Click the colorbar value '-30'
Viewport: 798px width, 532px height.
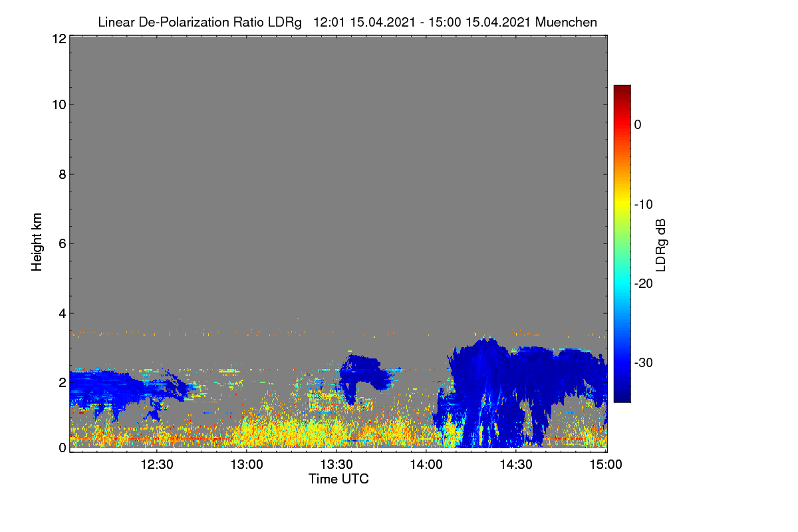click(644, 363)
